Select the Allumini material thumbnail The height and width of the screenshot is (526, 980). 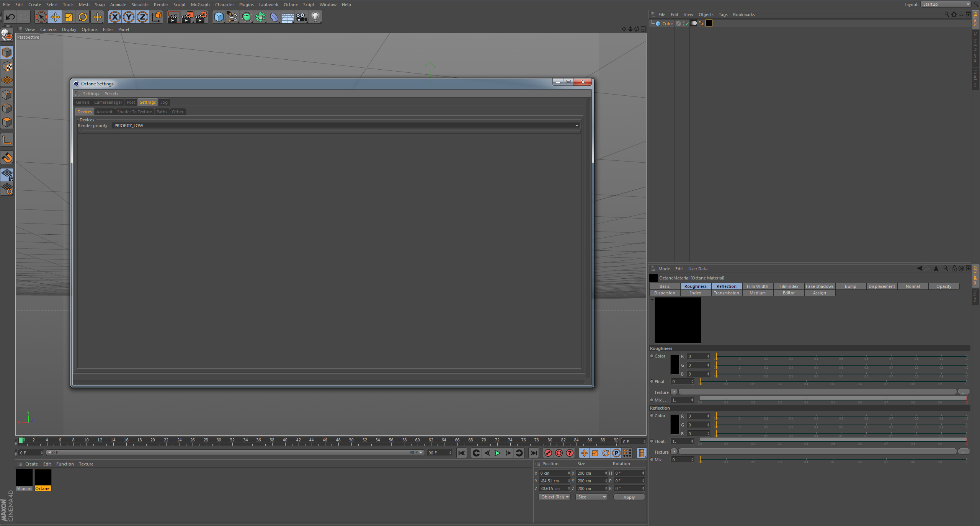point(24,478)
